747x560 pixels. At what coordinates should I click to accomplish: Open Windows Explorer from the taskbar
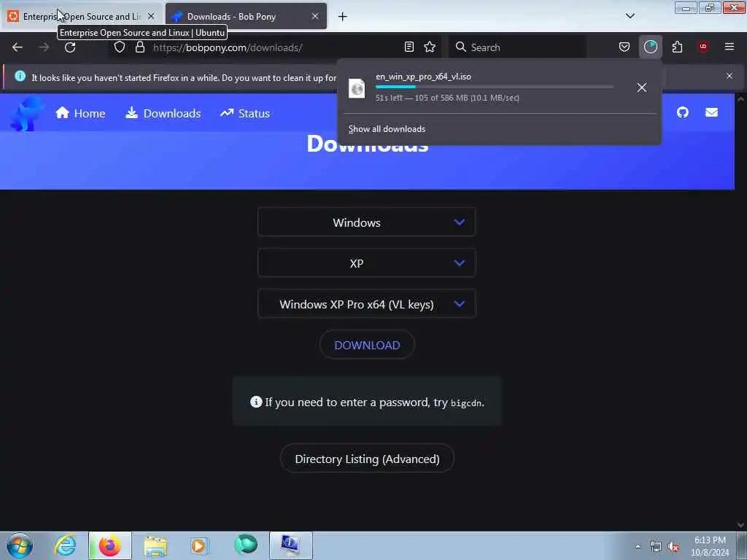pos(155,545)
